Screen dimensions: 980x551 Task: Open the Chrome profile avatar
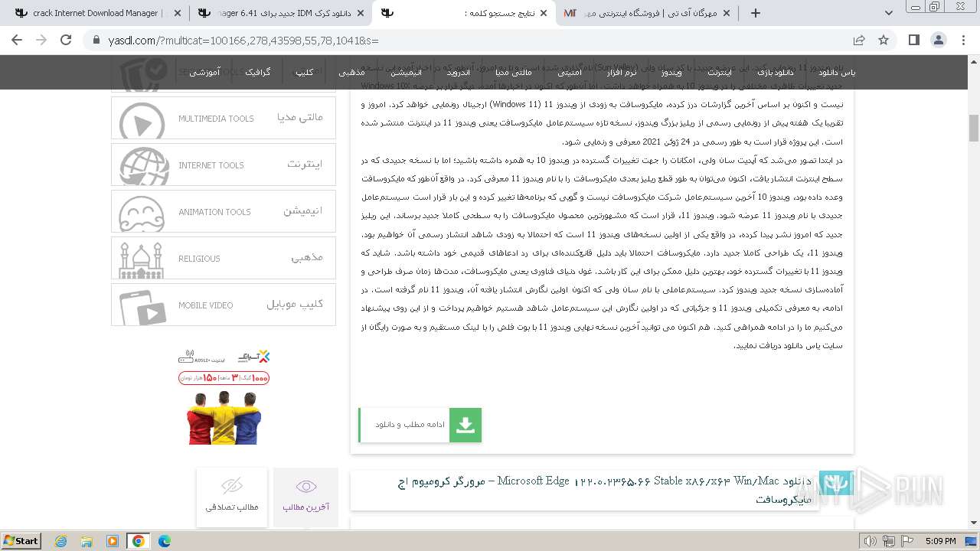[938, 40]
